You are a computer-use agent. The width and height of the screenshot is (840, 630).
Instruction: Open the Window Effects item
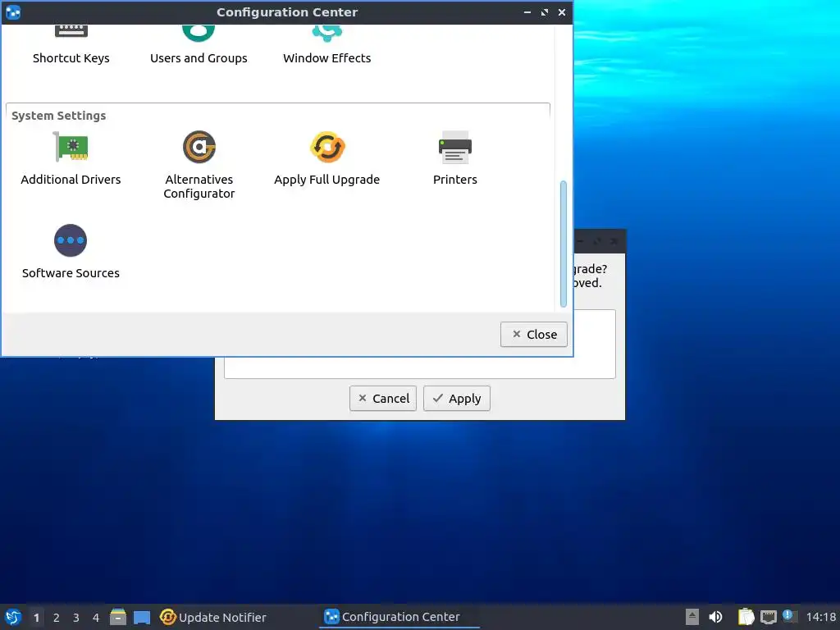(326, 45)
